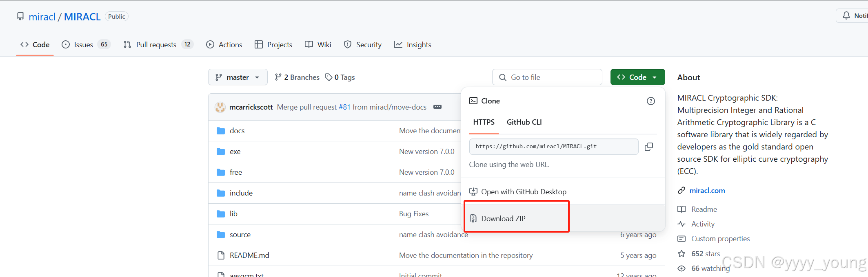
Task: Click the Notifications bell button
Action: (852, 15)
